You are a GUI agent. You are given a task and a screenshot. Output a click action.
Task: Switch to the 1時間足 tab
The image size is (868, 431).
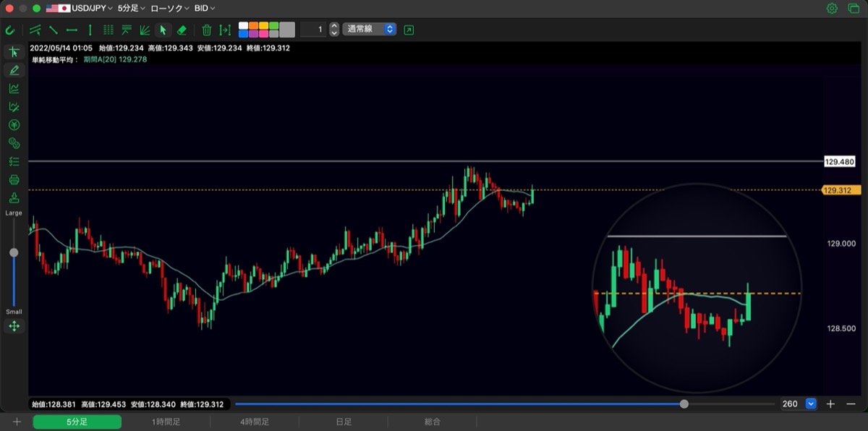166,422
